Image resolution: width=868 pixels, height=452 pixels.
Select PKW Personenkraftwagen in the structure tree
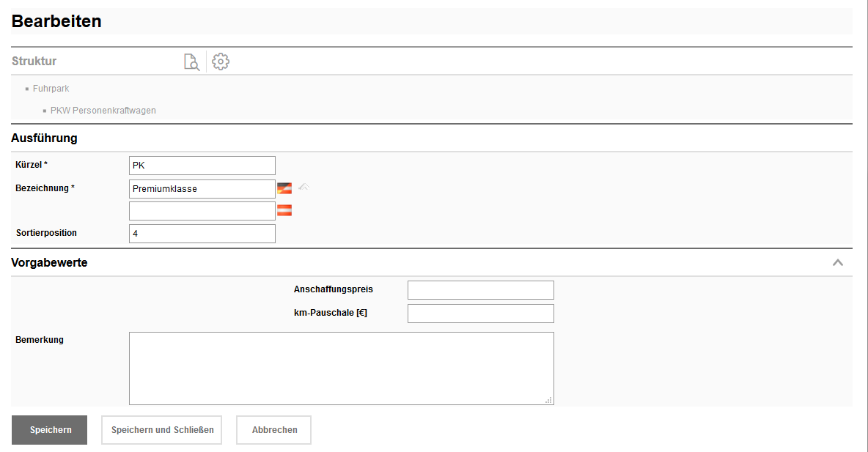103,111
